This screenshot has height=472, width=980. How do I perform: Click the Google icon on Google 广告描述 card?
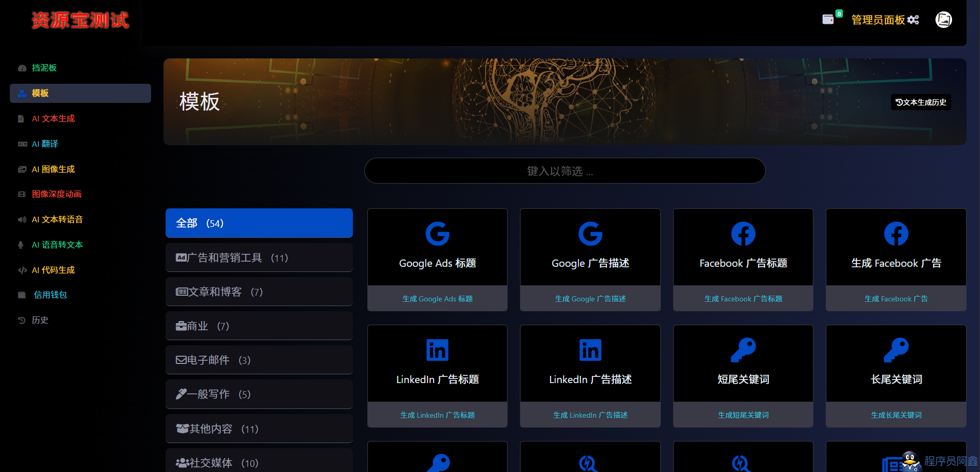click(x=590, y=234)
